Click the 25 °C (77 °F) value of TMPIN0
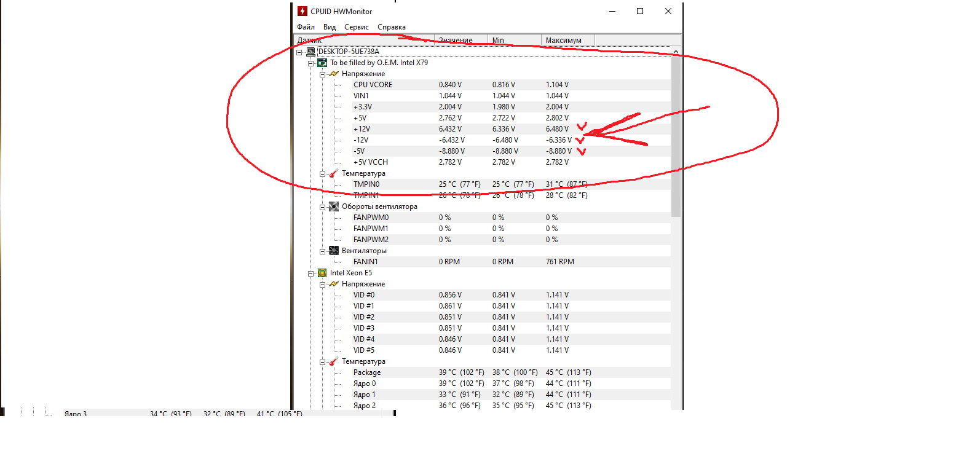Screen dimensions: 980x464 [x=460, y=184]
